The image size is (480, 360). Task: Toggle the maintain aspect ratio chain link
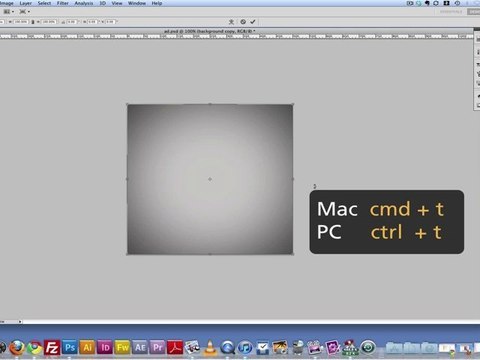pyautogui.click(x=33, y=22)
